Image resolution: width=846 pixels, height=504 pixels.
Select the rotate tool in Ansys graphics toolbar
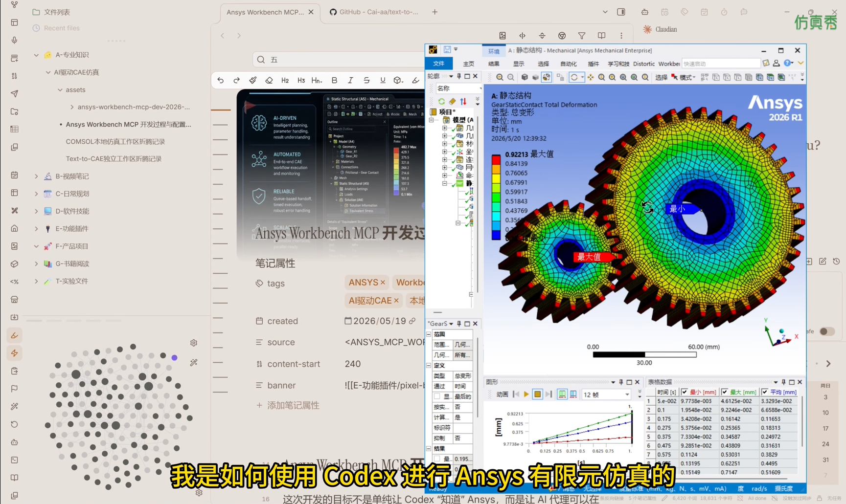574,77
